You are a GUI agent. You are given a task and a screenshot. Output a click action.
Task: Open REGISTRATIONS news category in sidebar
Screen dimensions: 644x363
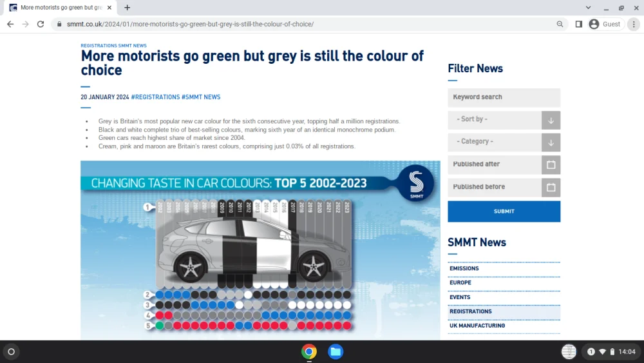pyautogui.click(x=471, y=311)
